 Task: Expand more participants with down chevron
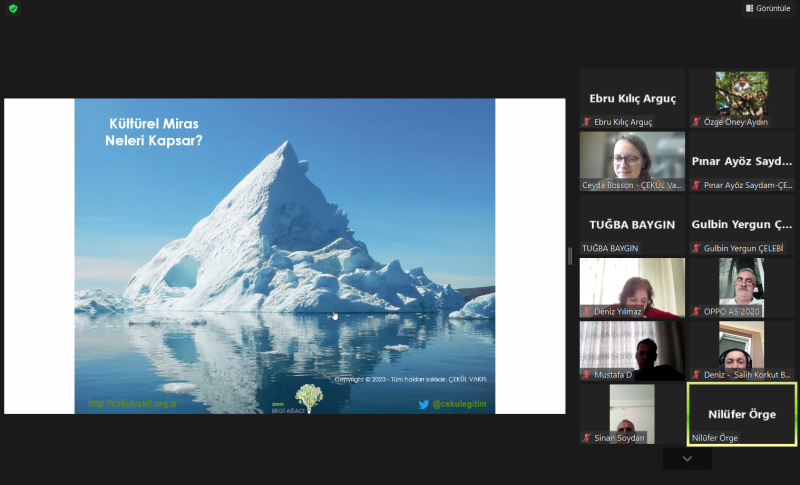point(687,458)
